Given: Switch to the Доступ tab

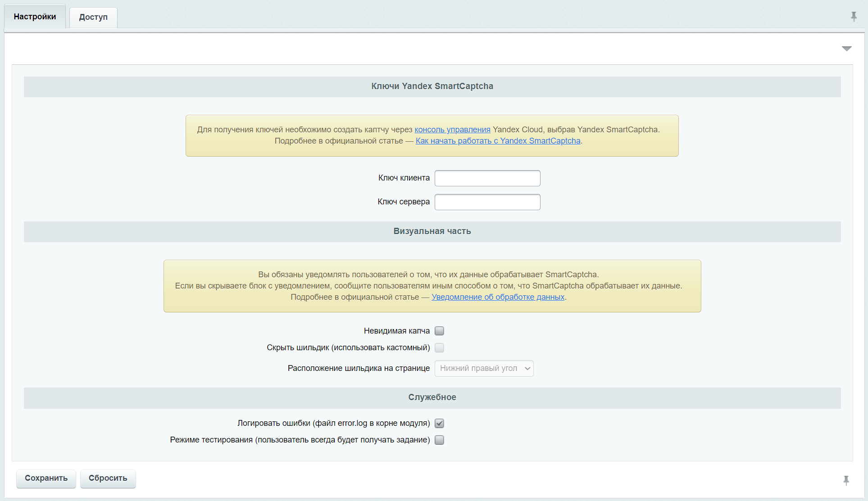Looking at the screenshot, I should (x=93, y=17).
